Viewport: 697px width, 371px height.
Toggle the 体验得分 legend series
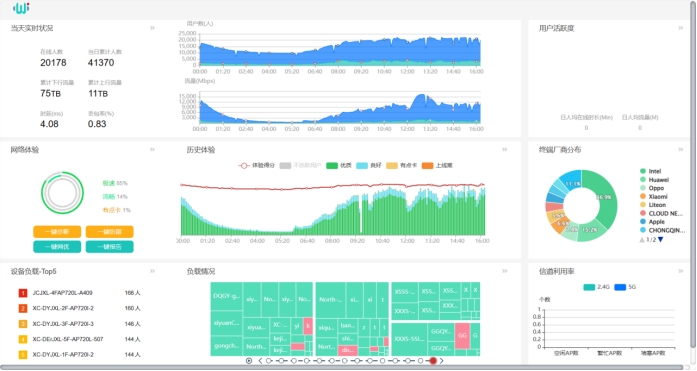click(256, 165)
